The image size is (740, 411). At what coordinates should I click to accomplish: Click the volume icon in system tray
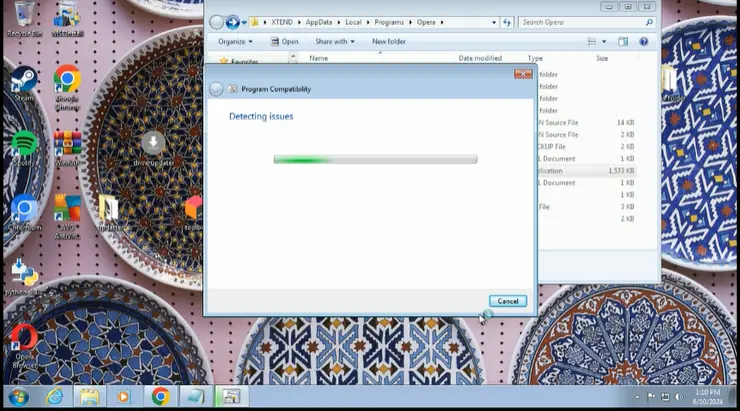click(x=679, y=397)
